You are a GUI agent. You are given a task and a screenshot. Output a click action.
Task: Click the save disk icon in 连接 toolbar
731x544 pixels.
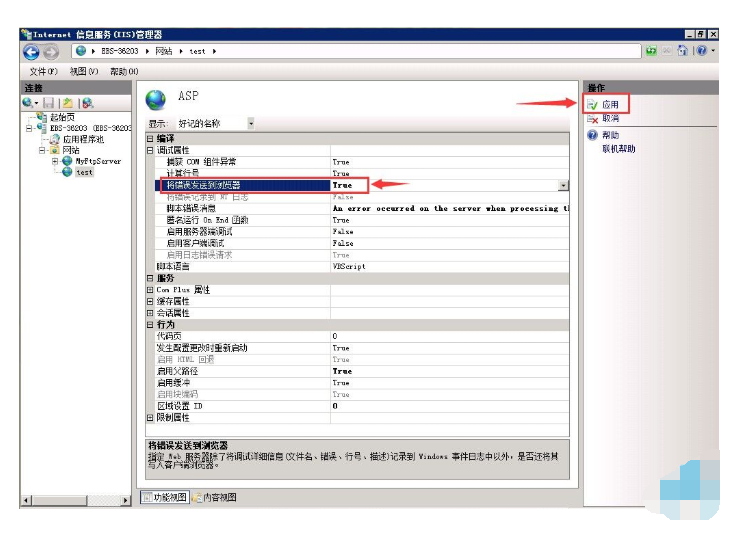pos(48,103)
